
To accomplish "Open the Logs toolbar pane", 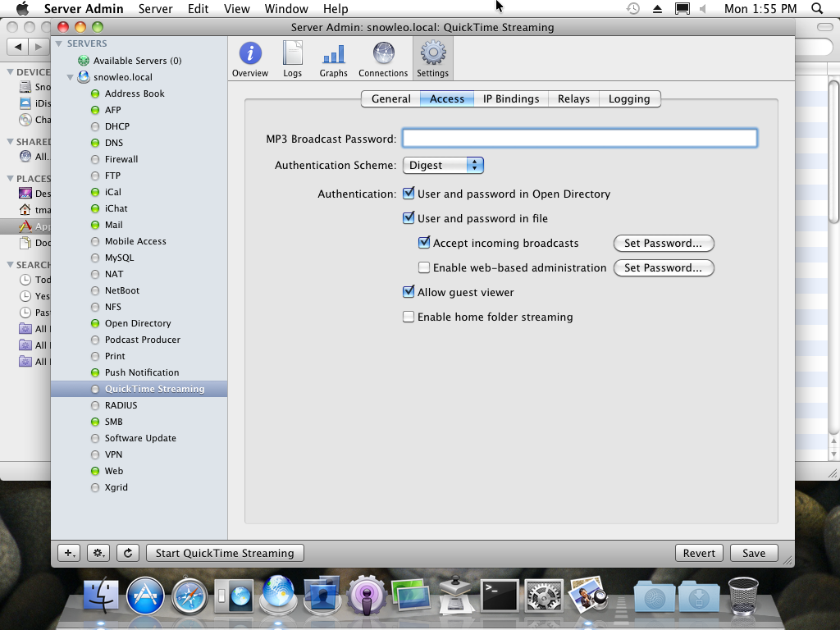I will pyautogui.click(x=293, y=59).
